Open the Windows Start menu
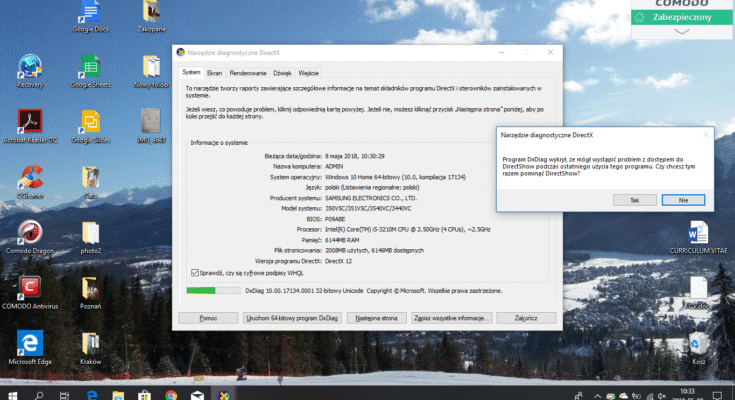 13,395
